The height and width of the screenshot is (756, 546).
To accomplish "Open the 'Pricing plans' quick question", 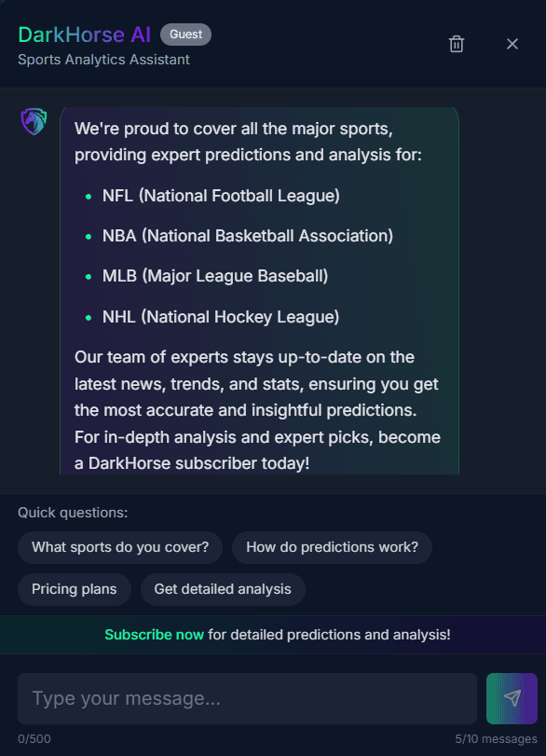I will [x=74, y=589].
